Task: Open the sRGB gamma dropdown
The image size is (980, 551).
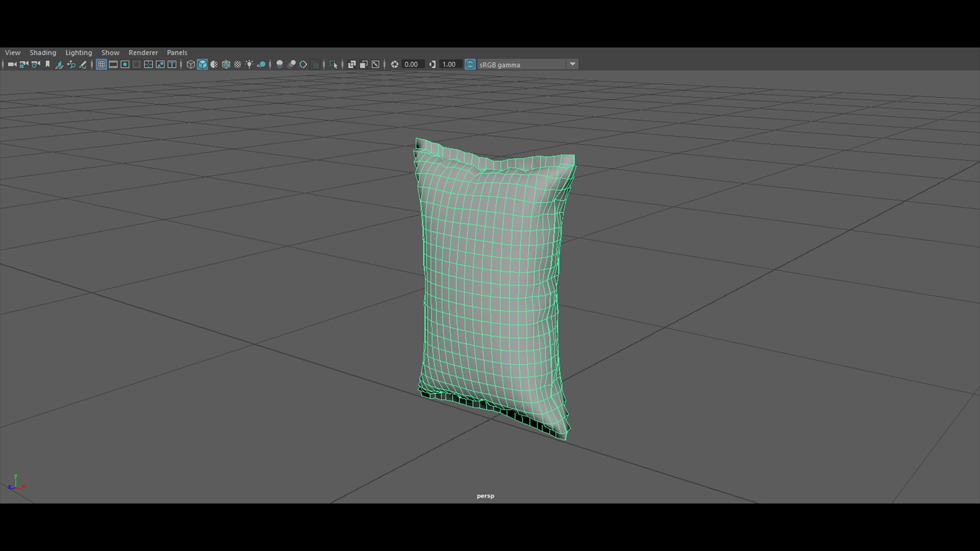Action: pos(528,64)
